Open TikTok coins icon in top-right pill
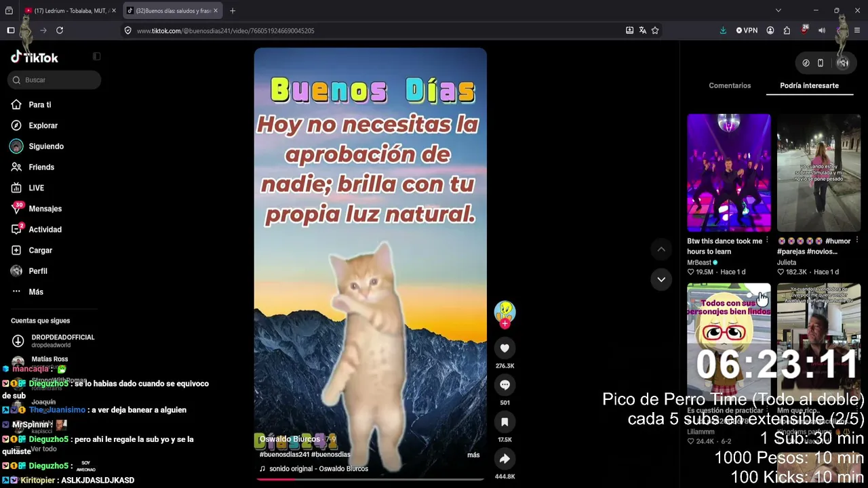The width and height of the screenshot is (868, 488). coord(806,63)
